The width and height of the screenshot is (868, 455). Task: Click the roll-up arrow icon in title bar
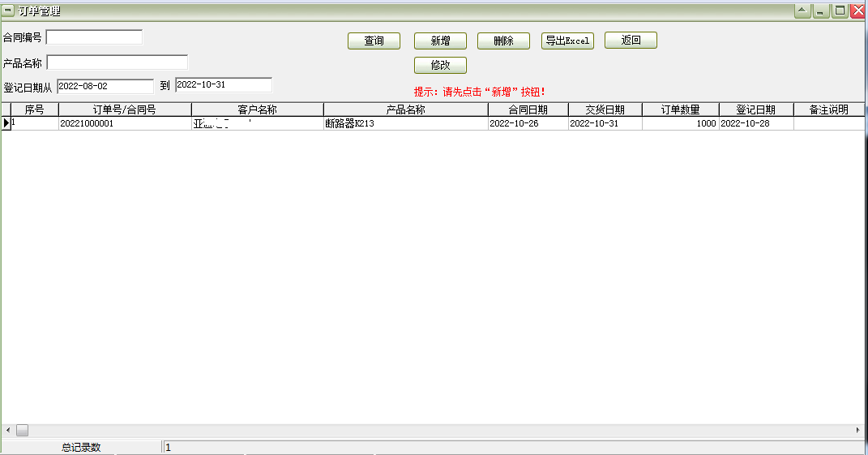tap(802, 11)
